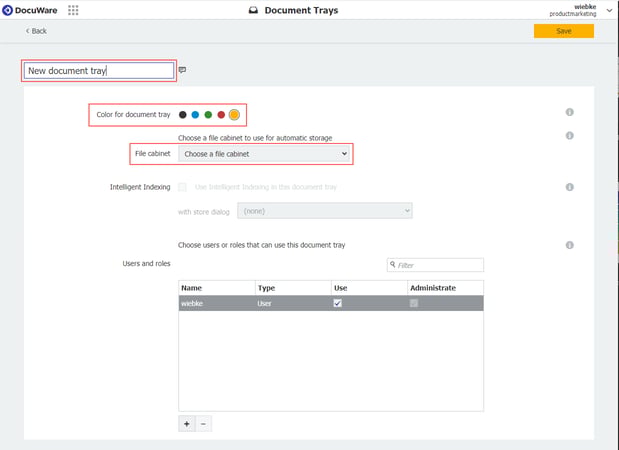The width and height of the screenshot is (619, 450).
Task: Click info icon for document tray color
Action: tap(569, 113)
